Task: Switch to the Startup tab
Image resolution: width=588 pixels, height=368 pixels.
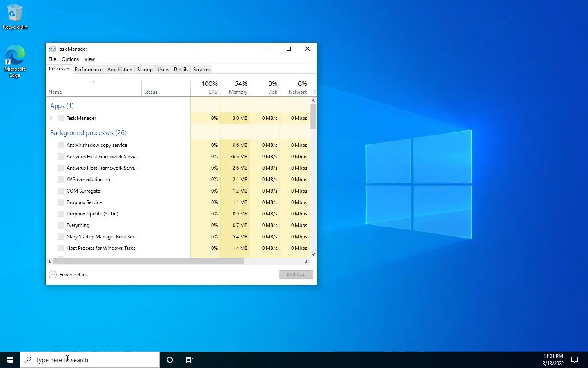Action: pos(145,70)
